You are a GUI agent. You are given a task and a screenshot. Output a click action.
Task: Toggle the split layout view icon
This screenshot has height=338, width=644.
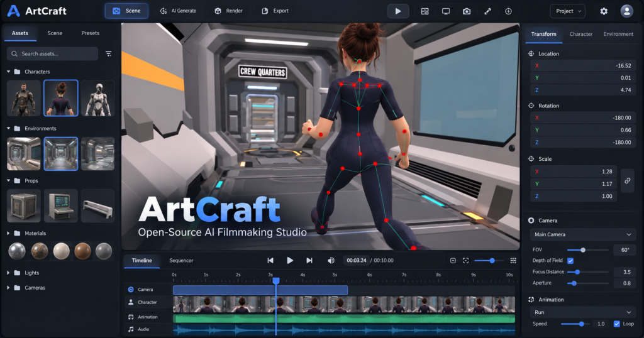(425, 11)
